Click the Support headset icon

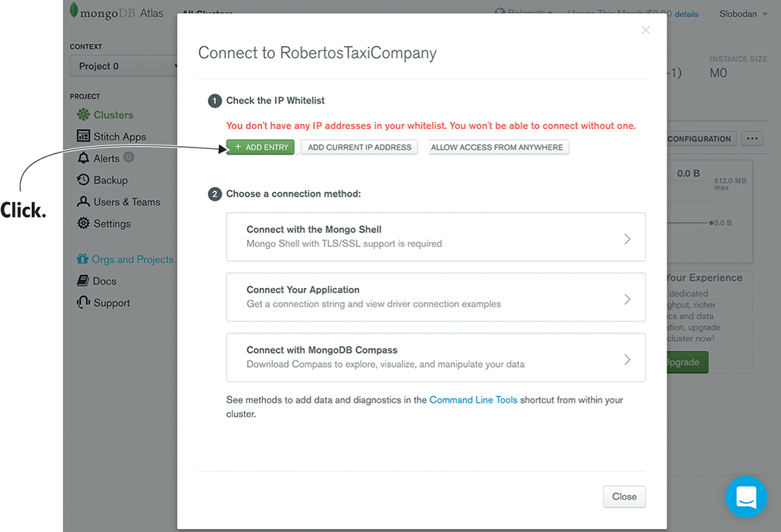[83, 303]
